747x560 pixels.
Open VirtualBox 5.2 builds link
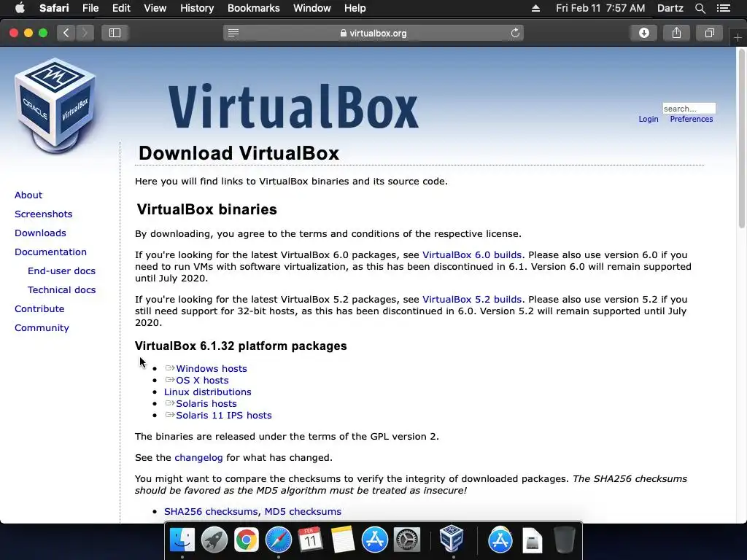coord(472,300)
